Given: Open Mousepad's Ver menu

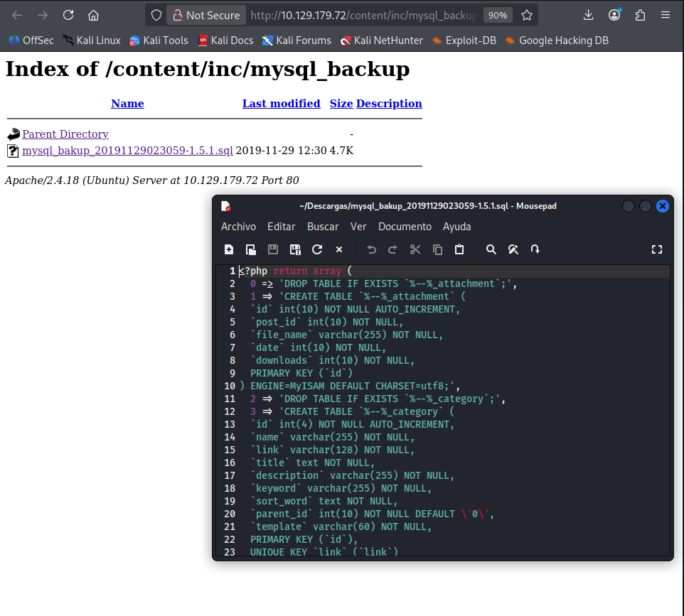Looking at the screenshot, I should tap(358, 227).
